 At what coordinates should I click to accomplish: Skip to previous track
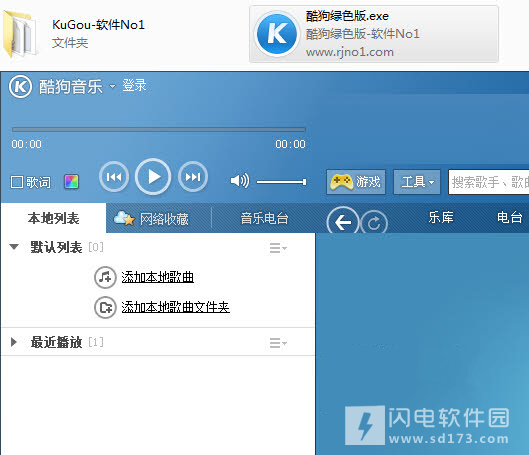pos(114,177)
